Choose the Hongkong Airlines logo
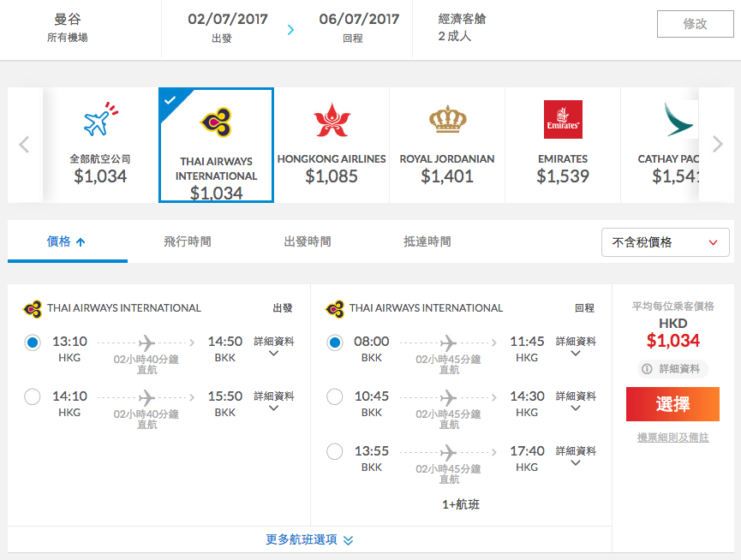The width and height of the screenshot is (741, 560). pyautogui.click(x=332, y=120)
